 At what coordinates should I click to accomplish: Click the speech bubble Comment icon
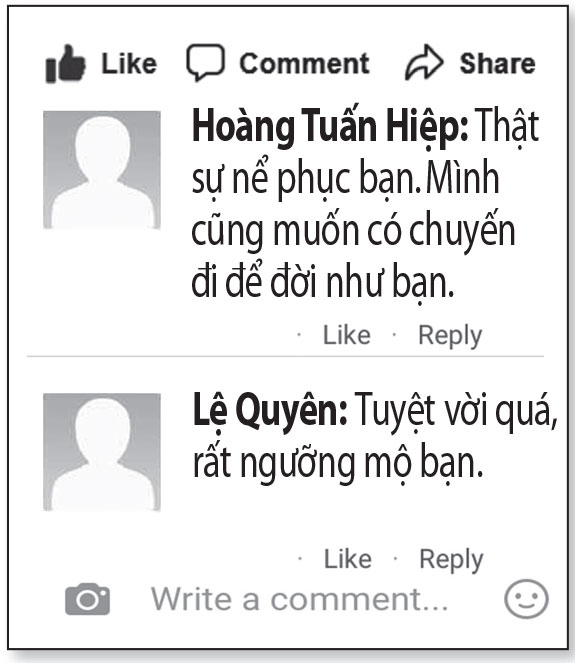[205, 62]
